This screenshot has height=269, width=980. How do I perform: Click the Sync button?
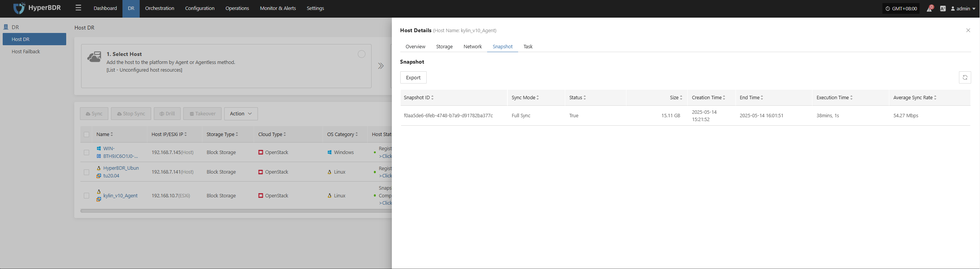click(94, 114)
